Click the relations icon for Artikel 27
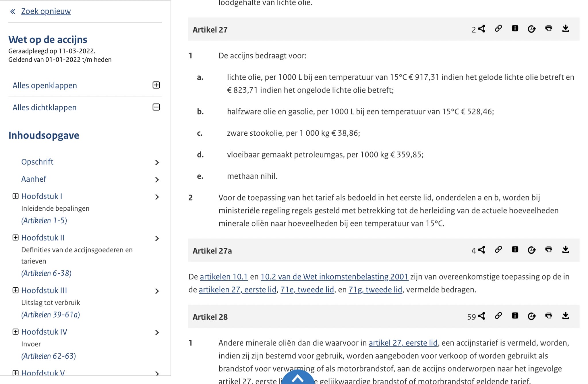 pos(481,29)
